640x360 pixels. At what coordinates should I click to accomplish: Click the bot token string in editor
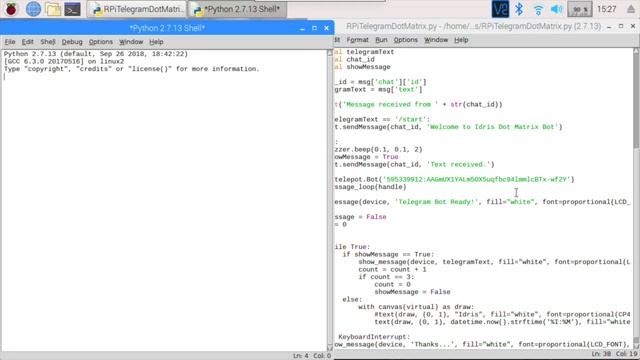[476, 179]
